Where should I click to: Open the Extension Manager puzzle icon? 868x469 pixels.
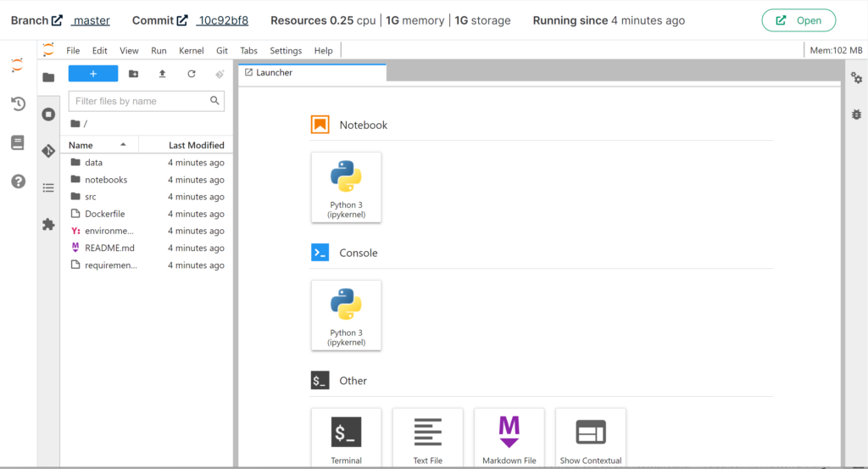pos(48,225)
